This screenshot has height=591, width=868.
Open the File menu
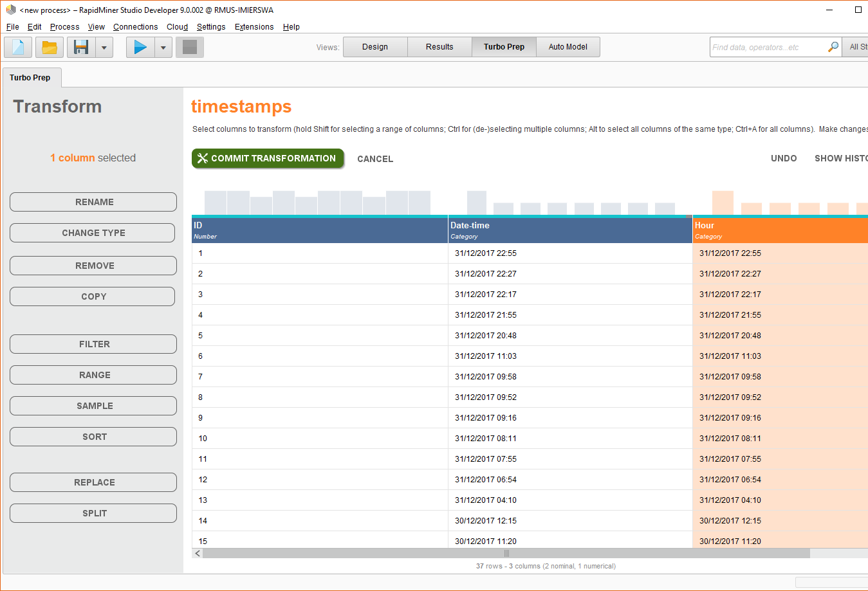13,27
